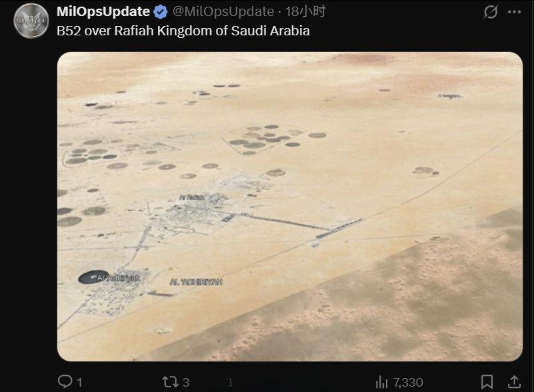
Task: Click the repost arrows icon
Action: coord(169,382)
